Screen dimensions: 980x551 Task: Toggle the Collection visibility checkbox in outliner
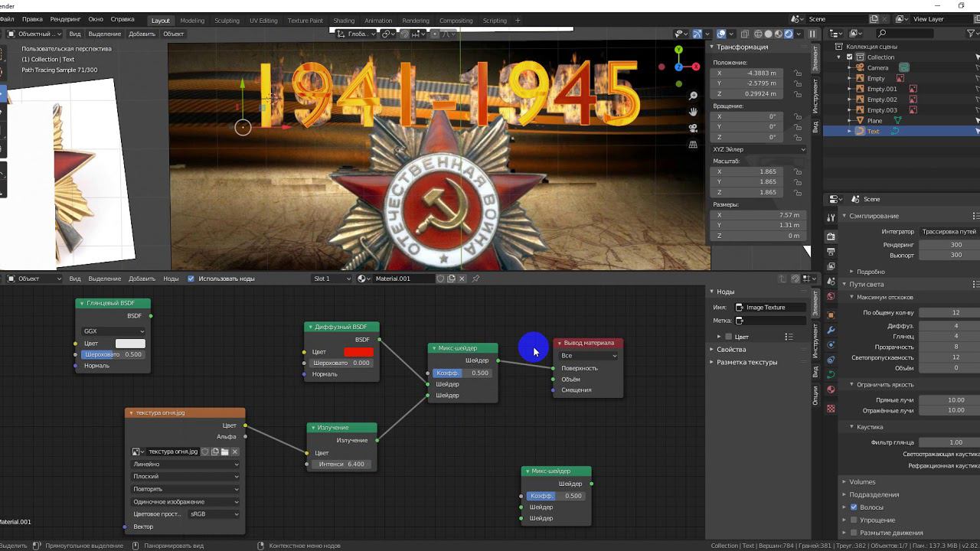coord(849,57)
